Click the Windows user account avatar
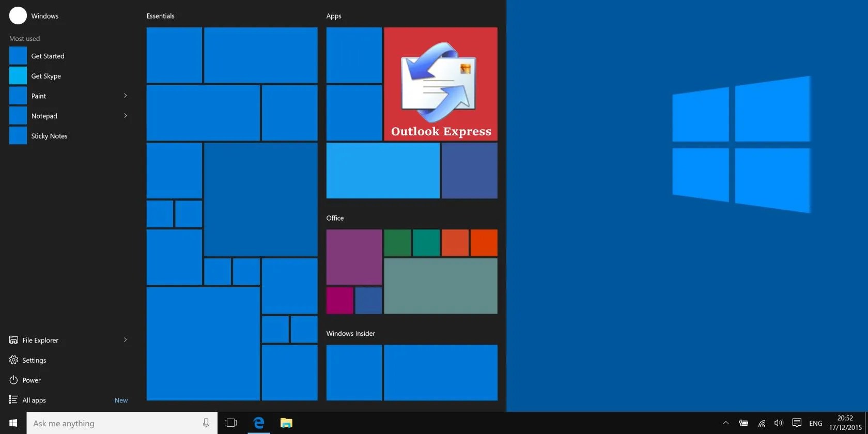This screenshot has height=434, width=868. [x=18, y=16]
